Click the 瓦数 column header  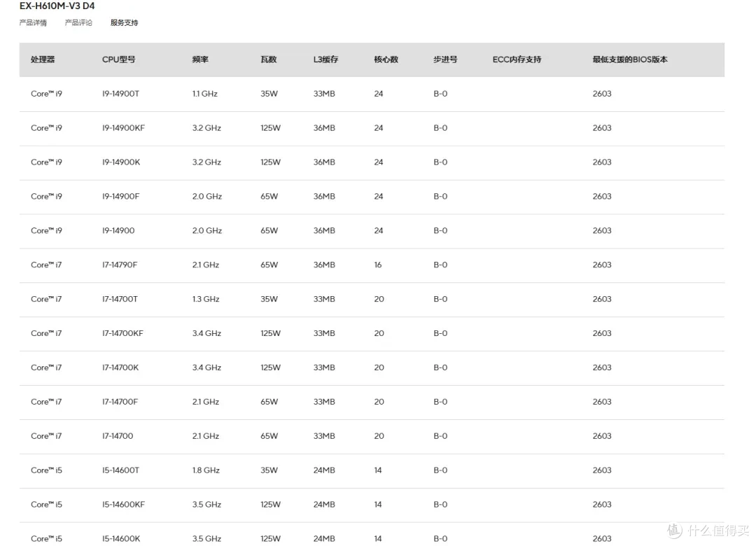(269, 59)
